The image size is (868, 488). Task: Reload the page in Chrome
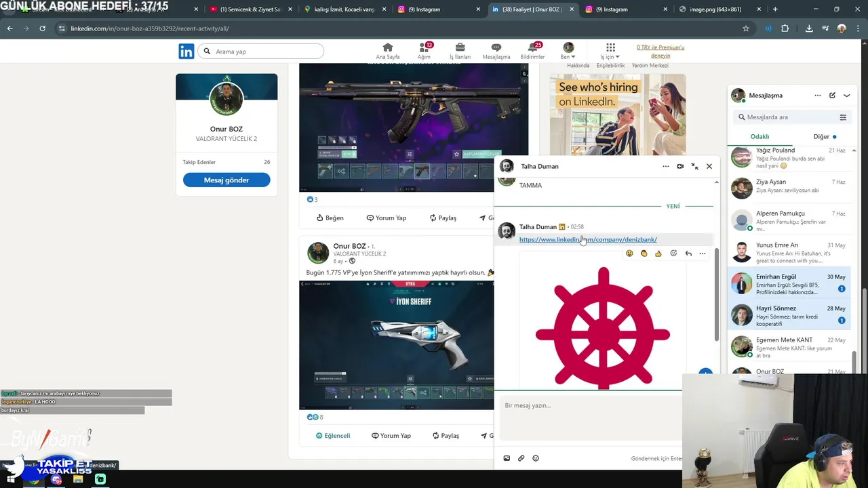pos(42,28)
